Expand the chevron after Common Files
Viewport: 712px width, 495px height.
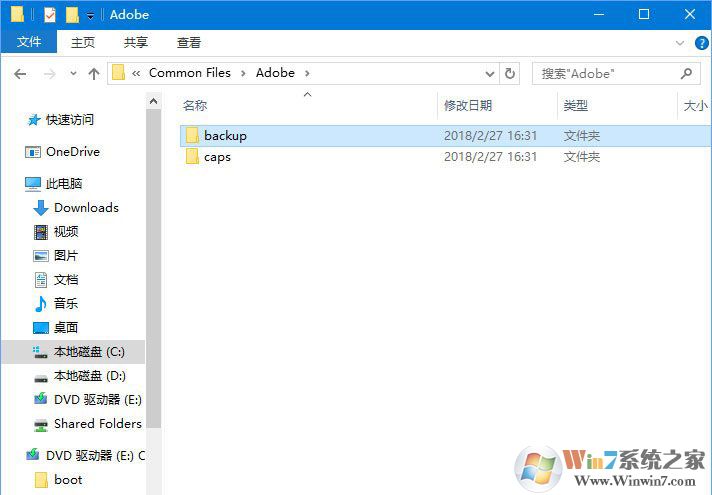tap(243, 73)
